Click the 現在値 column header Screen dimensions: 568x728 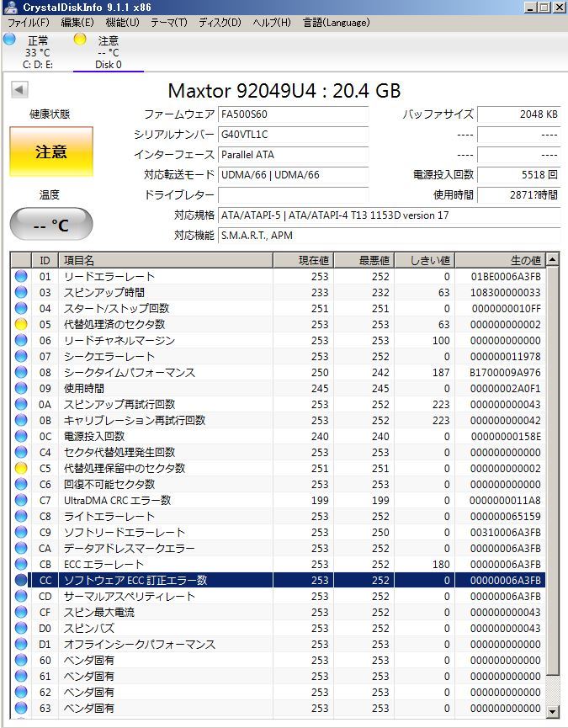[x=304, y=260]
